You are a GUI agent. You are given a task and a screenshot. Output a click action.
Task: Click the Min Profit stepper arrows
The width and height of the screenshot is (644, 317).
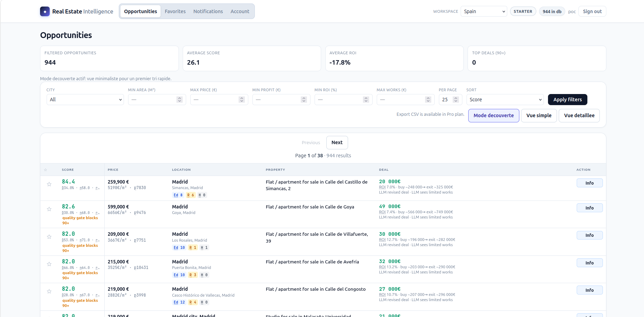(304, 100)
